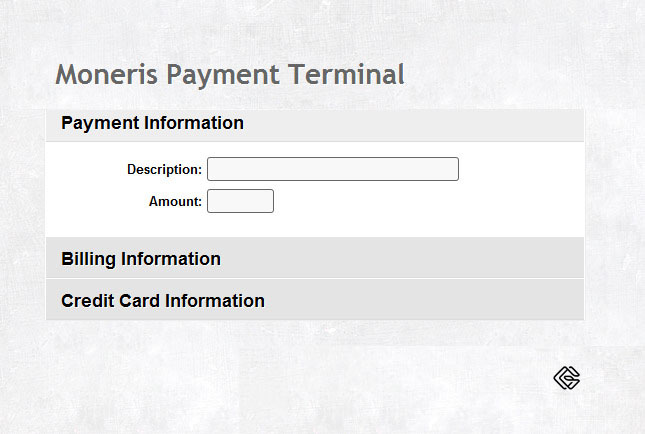Collapse the Payment Information section
This screenshot has height=434, width=645.
(152, 124)
